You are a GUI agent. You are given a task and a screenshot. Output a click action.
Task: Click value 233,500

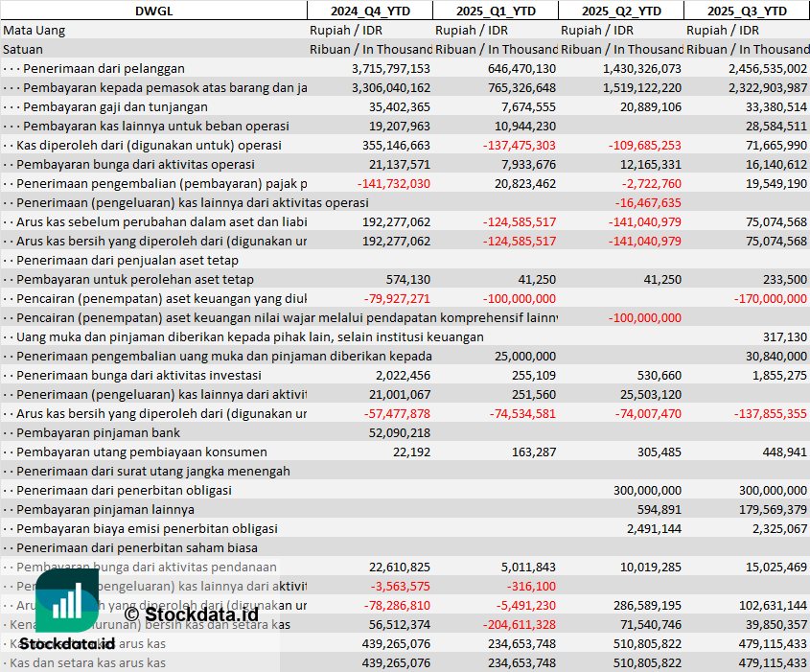[785, 279]
